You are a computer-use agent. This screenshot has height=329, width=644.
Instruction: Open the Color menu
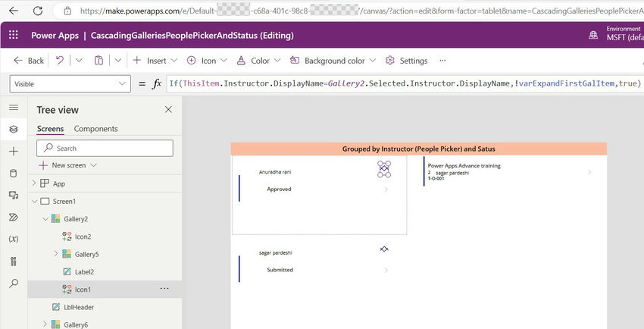259,61
